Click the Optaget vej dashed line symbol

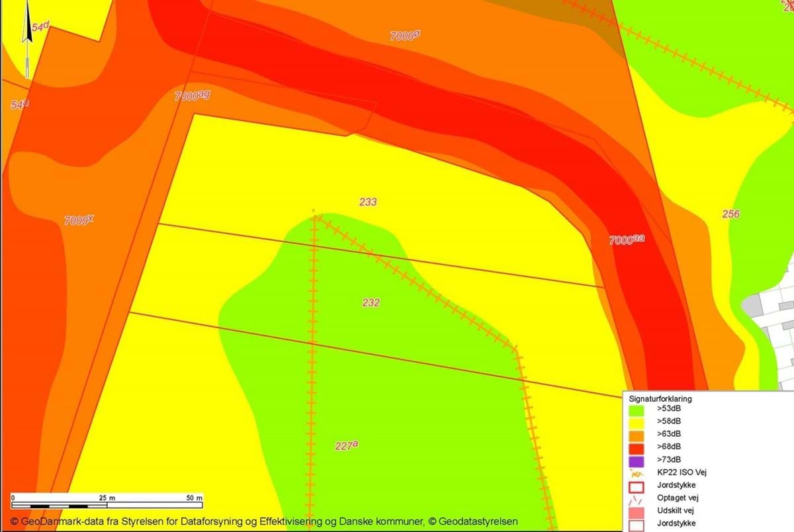point(637,498)
